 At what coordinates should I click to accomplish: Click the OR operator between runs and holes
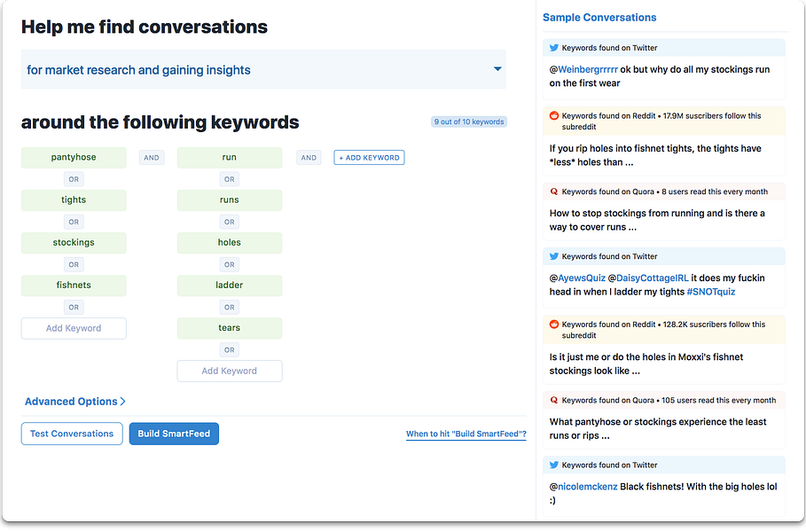coord(230,222)
